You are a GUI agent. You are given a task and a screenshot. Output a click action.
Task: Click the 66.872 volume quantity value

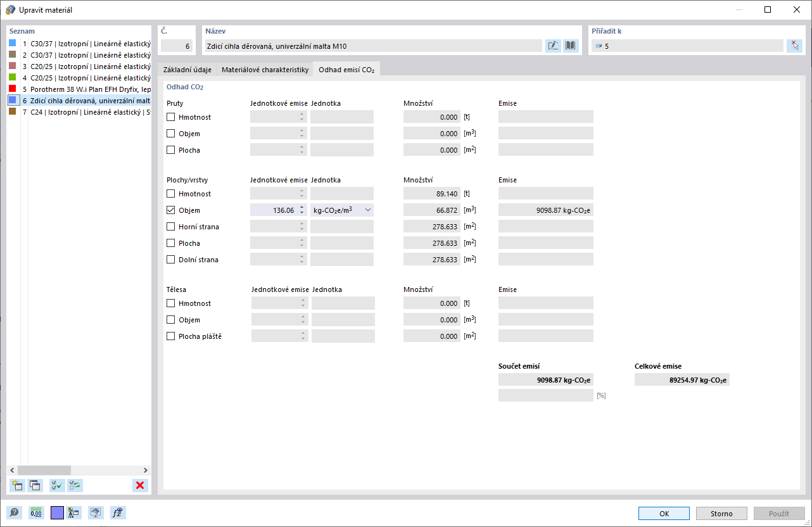pyautogui.click(x=431, y=210)
